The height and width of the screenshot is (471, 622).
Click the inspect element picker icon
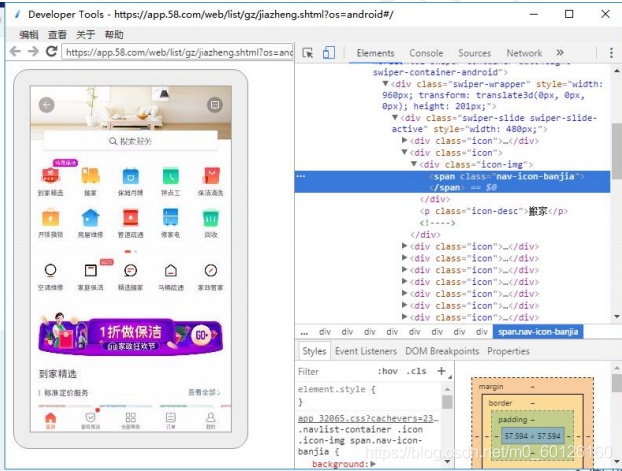coord(308,53)
